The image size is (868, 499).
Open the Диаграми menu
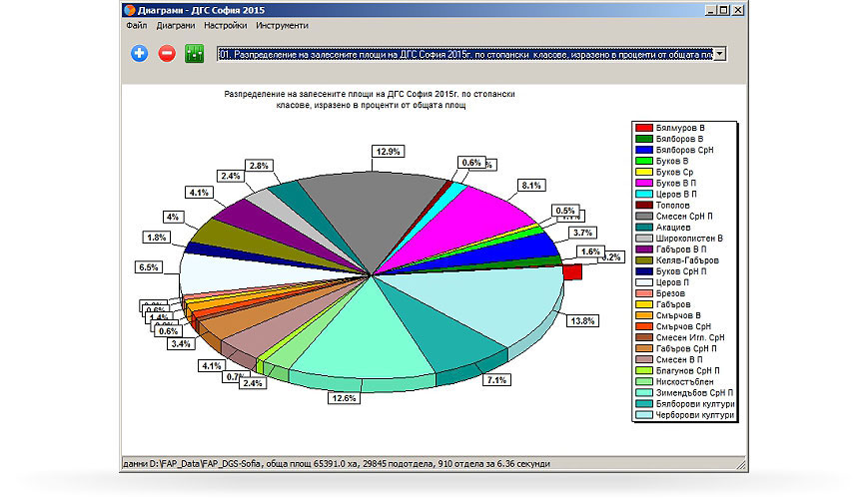coord(176,25)
